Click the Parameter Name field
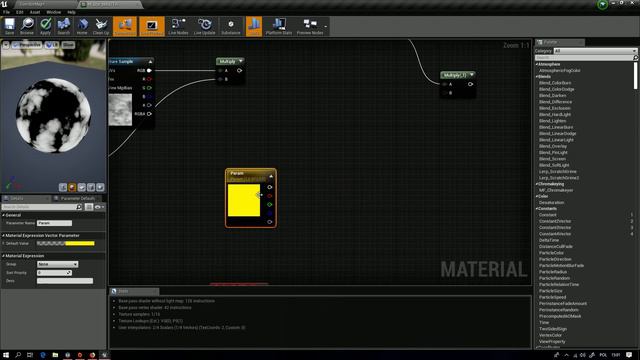The height and width of the screenshot is (360, 640). click(x=54, y=223)
